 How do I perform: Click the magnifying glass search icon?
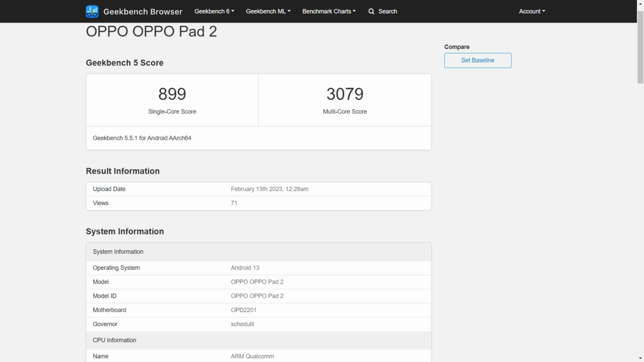pos(371,11)
